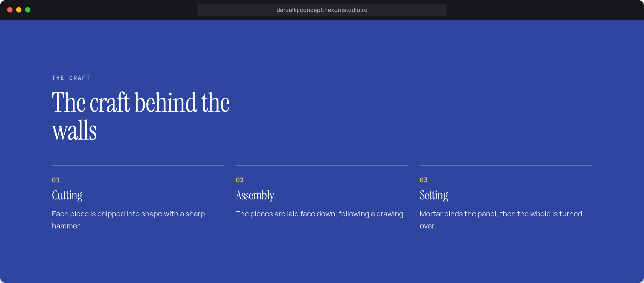Click the divider line above Assembly
This screenshot has height=283, width=644.
click(322, 166)
